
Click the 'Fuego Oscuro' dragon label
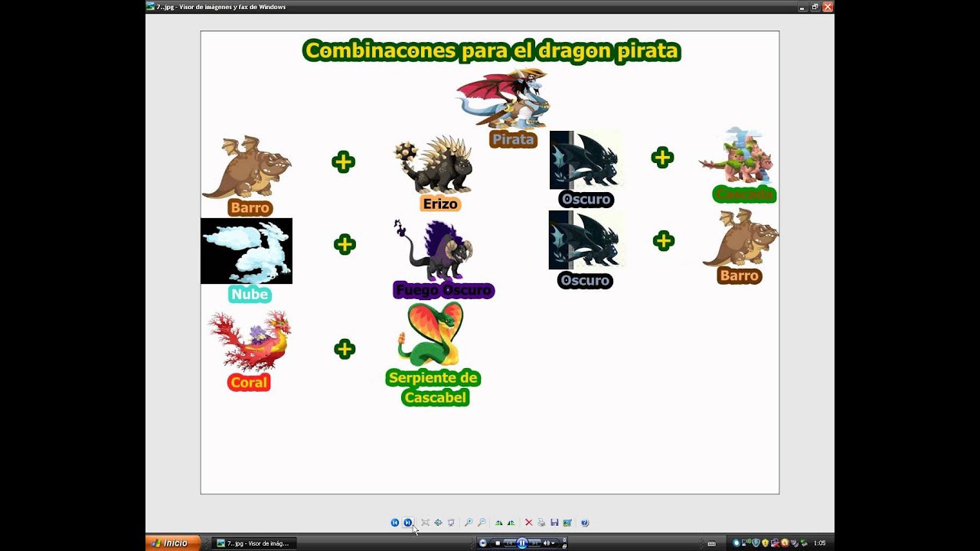click(443, 291)
